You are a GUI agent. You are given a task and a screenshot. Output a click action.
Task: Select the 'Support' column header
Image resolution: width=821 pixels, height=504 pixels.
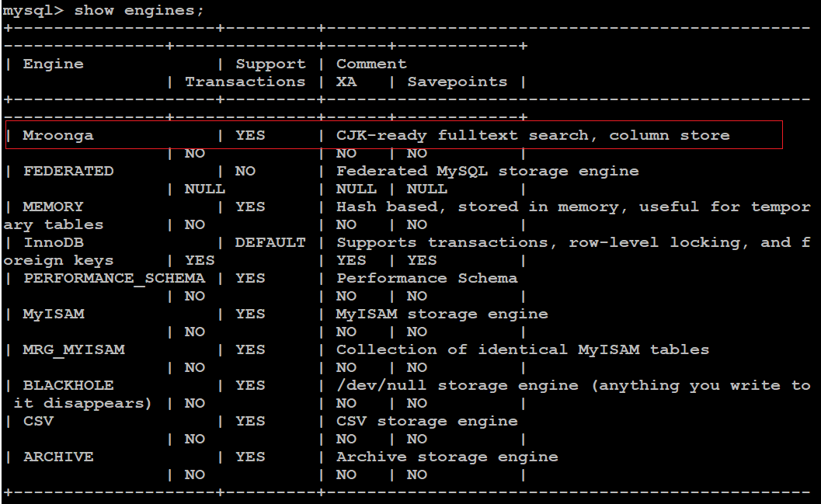270,64
